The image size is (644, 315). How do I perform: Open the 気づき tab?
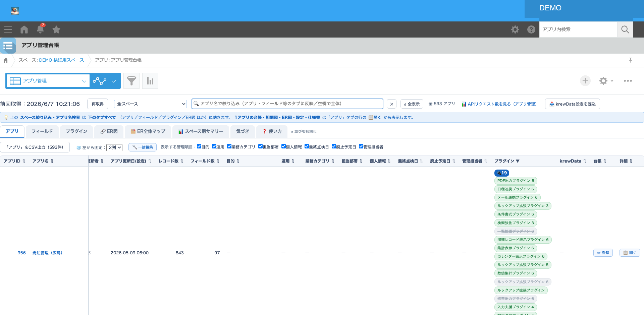pos(243,131)
